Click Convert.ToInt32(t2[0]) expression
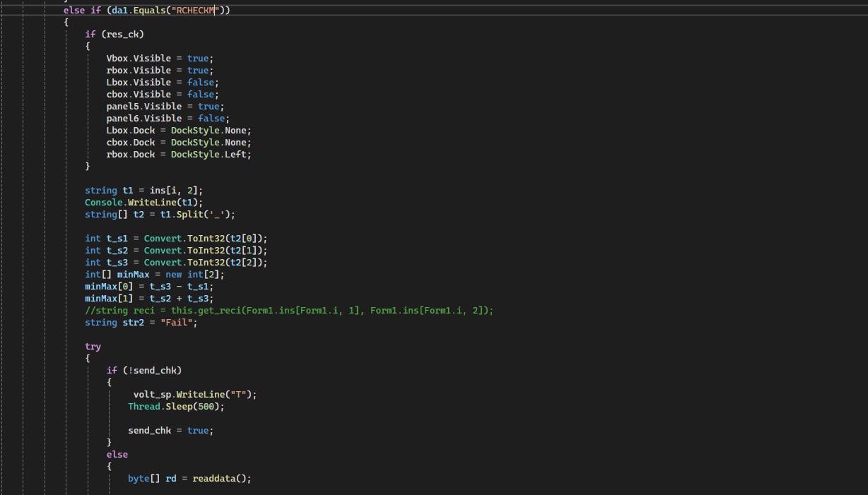 (x=206, y=238)
